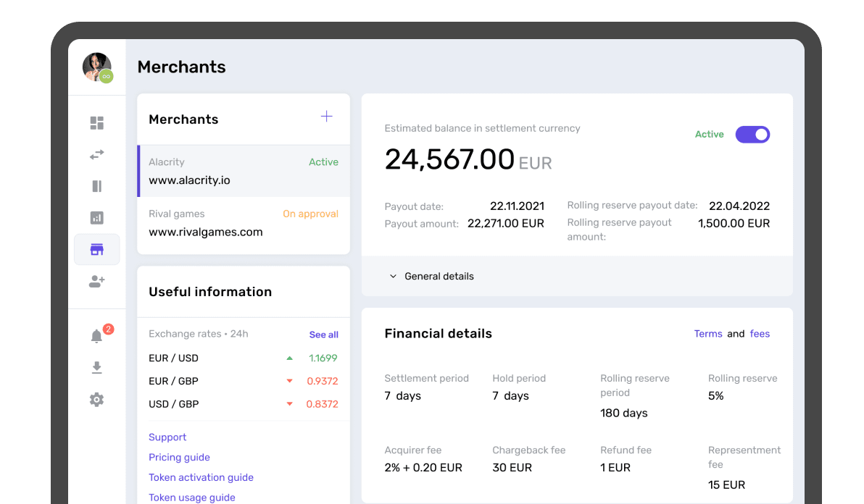Screen dimensions: 864x504
Task: Open notifications bell with badge
Action: tap(96, 336)
